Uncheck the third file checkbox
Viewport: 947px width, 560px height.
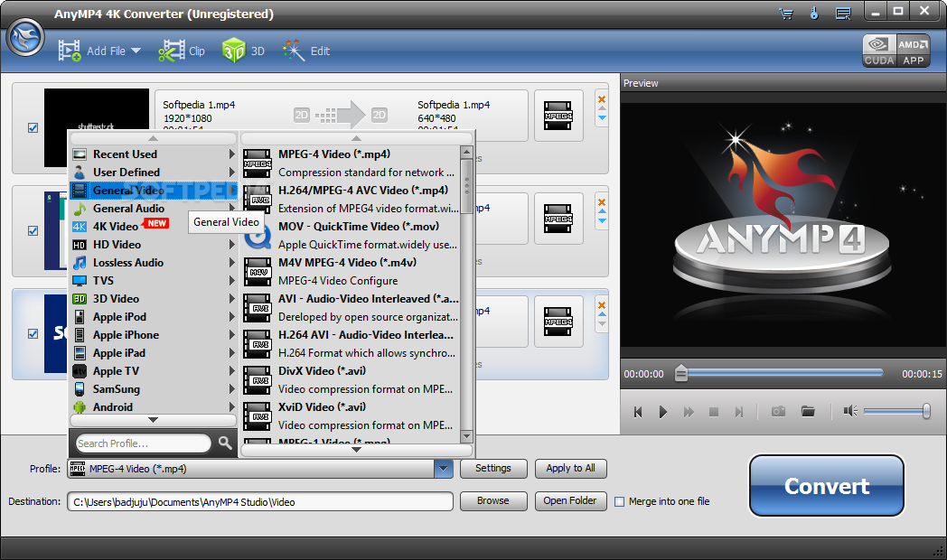(33, 333)
